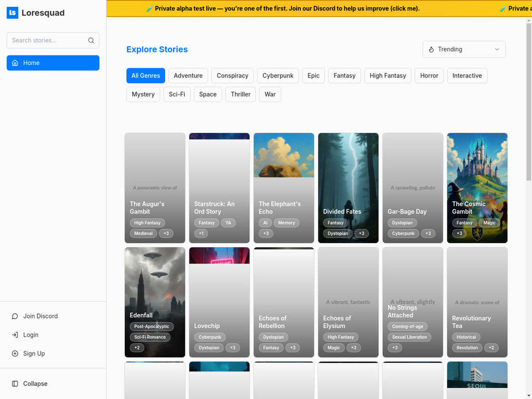
Task: Click the Login arrow icon
Action: click(15, 335)
